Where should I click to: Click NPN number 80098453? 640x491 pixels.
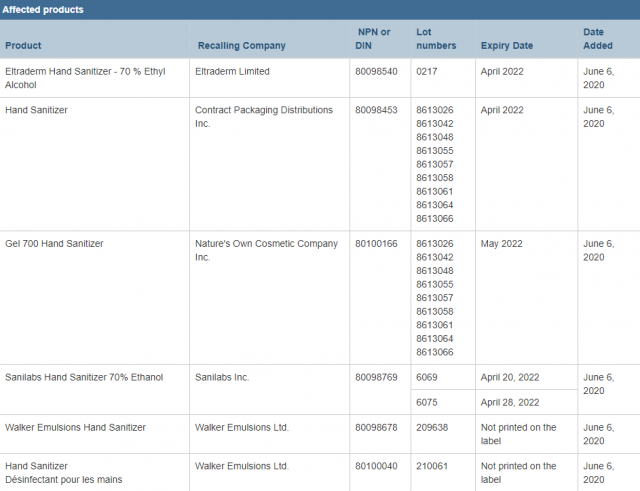click(x=376, y=110)
